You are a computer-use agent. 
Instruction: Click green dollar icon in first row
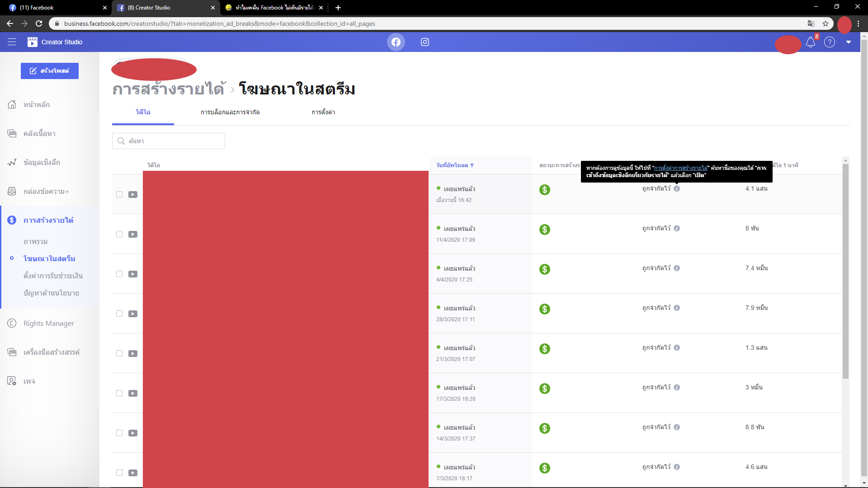tap(544, 190)
